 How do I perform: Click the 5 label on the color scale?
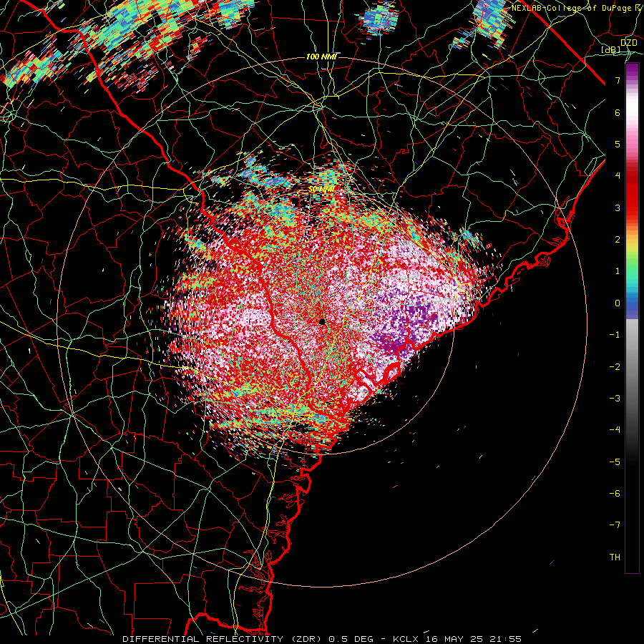[x=618, y=144]
